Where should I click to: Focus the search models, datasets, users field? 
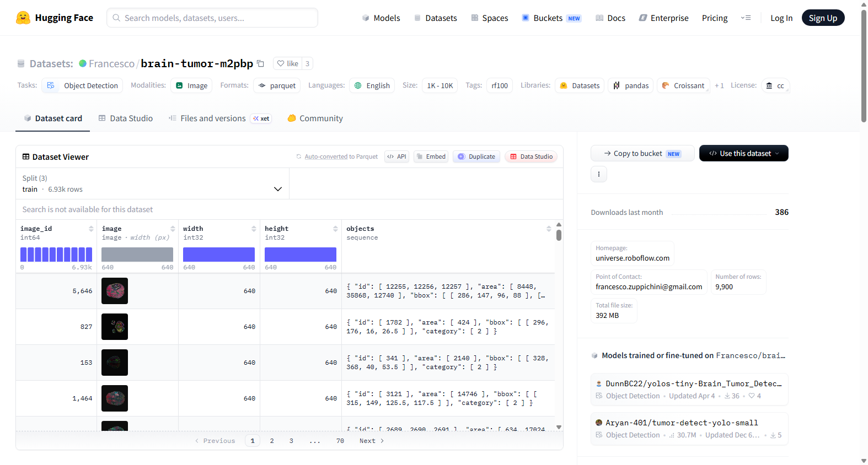[x=212, y=18]
